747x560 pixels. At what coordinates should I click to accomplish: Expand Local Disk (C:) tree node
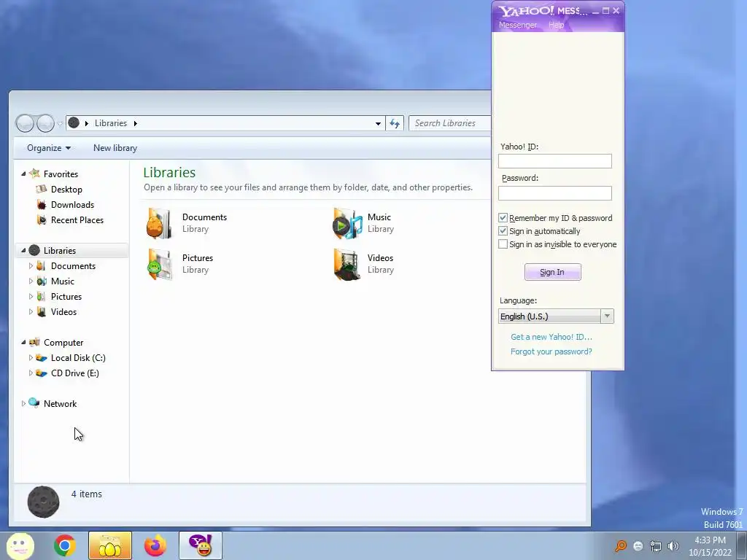point(31,357)
